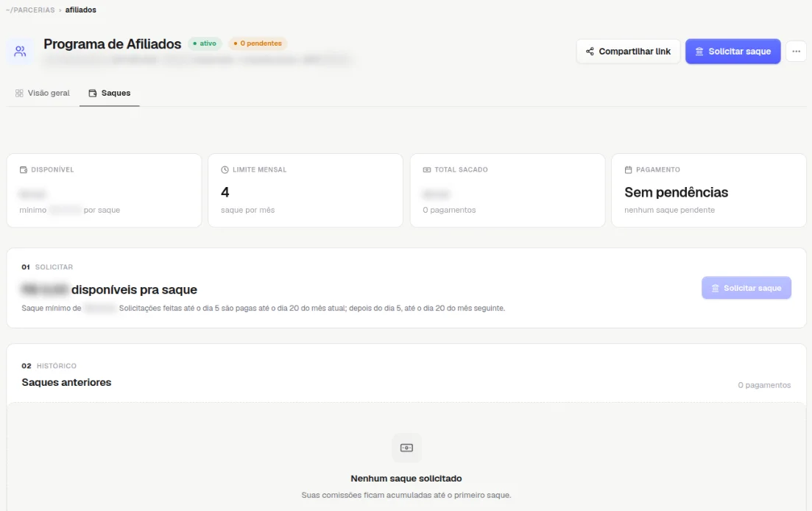
Task: Click the affiliates people icon beside the title
Action: [20, 52]
